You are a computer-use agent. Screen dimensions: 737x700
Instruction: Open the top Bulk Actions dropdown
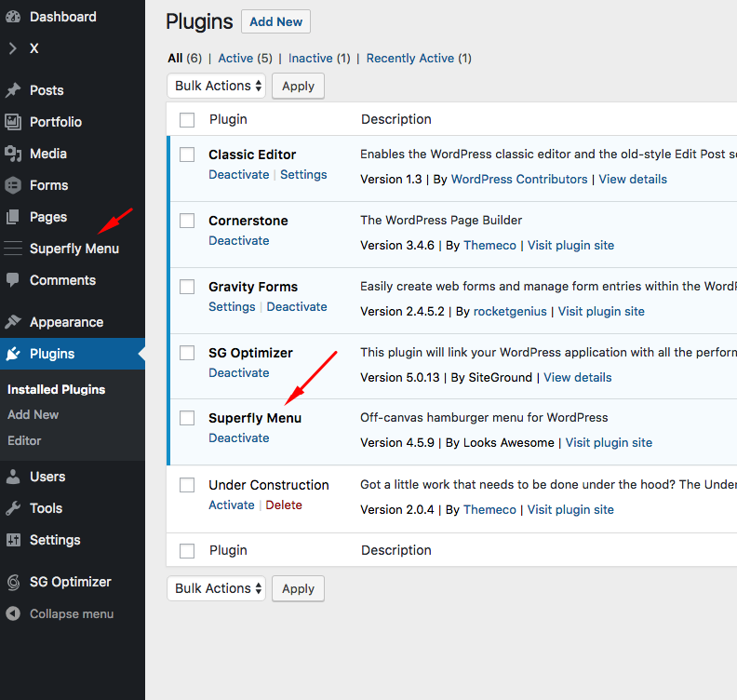point(216,86)
